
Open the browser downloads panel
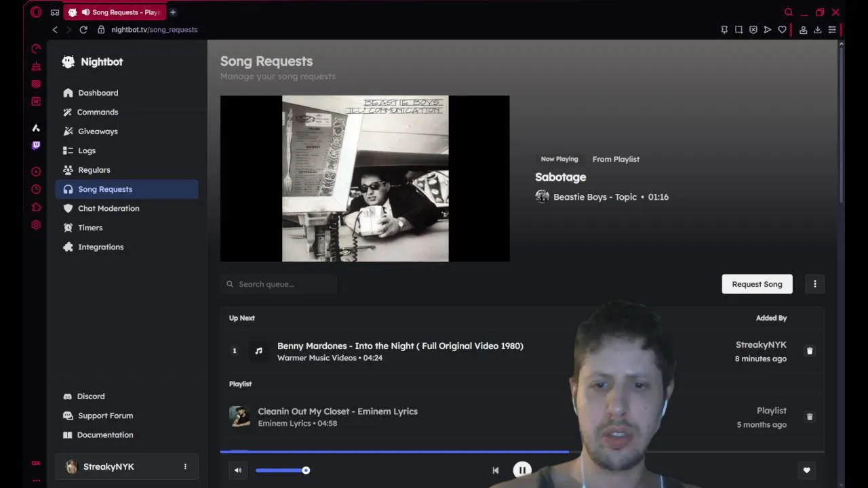click(x=818, y=30)
